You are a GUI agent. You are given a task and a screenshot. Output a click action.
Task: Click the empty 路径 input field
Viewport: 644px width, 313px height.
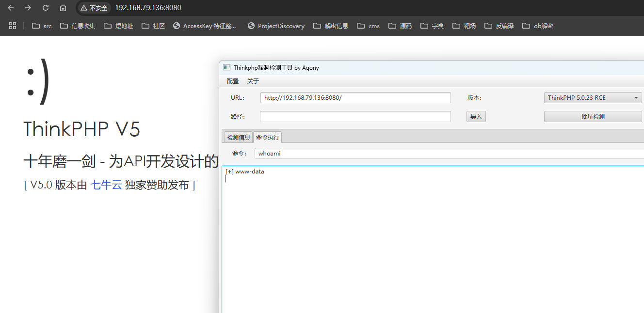(x=355, y=116)
